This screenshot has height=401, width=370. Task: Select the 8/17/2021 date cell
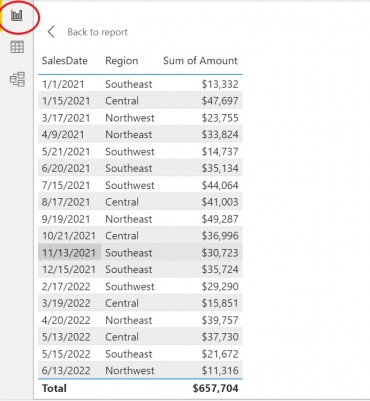coord(66,202)
